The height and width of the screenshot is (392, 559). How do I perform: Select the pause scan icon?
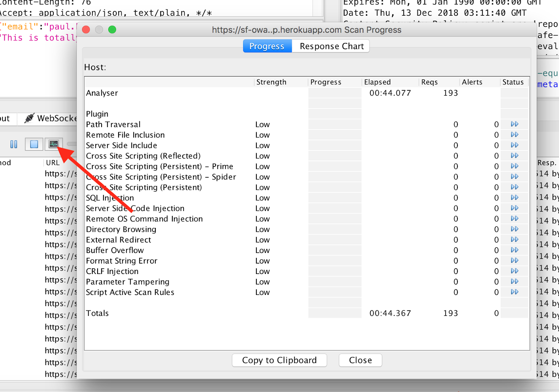(x=14, y=144)
